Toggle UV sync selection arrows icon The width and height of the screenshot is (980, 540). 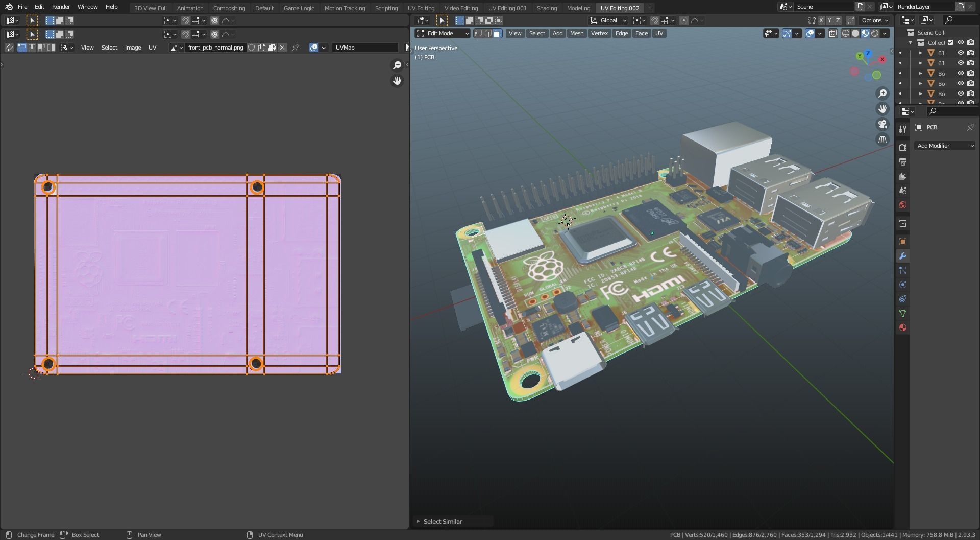(x=9, y=48)
